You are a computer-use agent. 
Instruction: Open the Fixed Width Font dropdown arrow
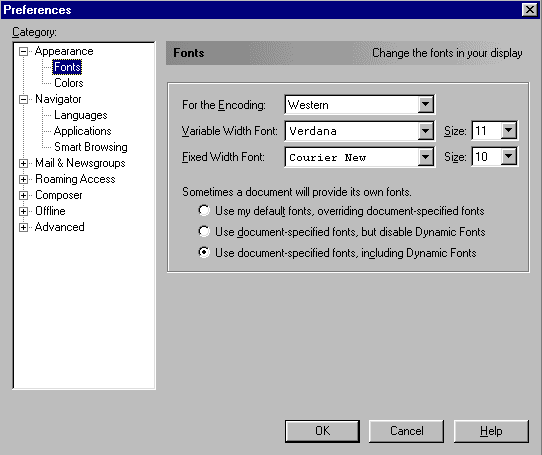(x=426, y=157)
